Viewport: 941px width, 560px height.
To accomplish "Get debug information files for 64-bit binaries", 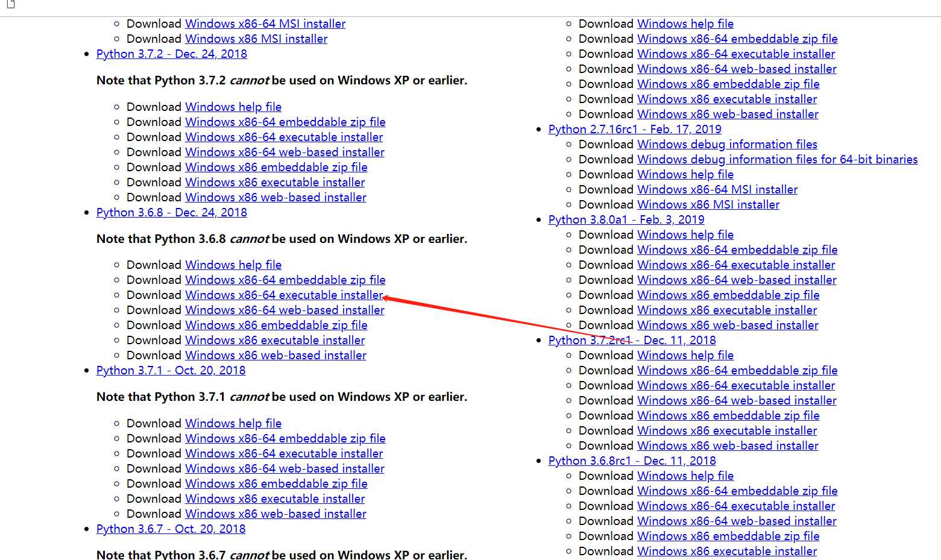I will click(778, 159).
